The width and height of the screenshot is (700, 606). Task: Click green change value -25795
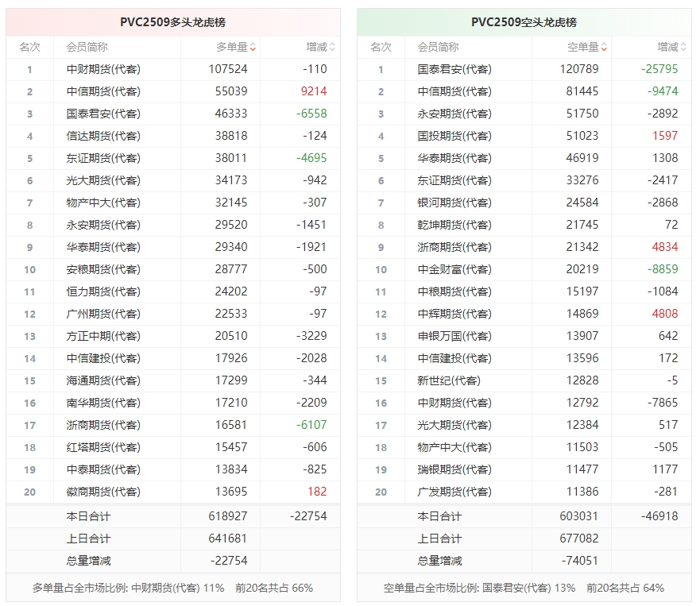(x=659, y=69)
